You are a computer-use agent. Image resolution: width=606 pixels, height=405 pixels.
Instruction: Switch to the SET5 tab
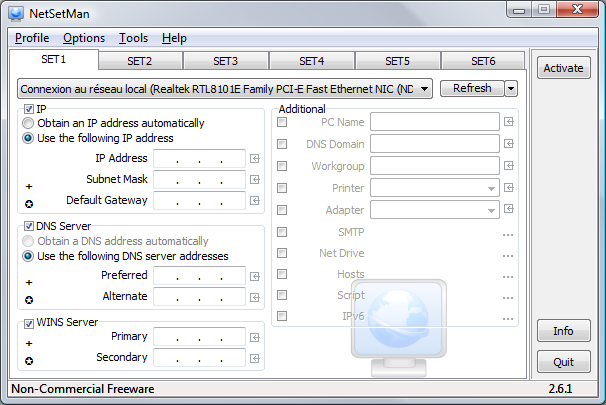point(397,61)
